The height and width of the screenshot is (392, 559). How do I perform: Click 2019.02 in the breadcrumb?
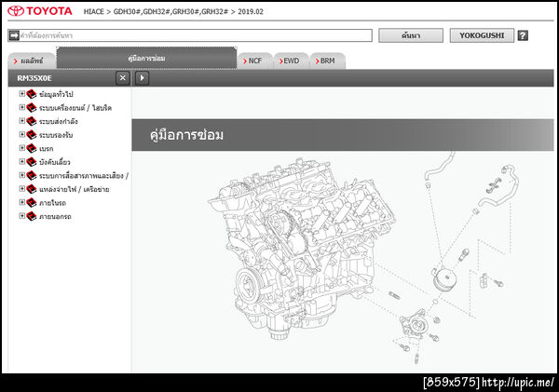pos(251,11)
